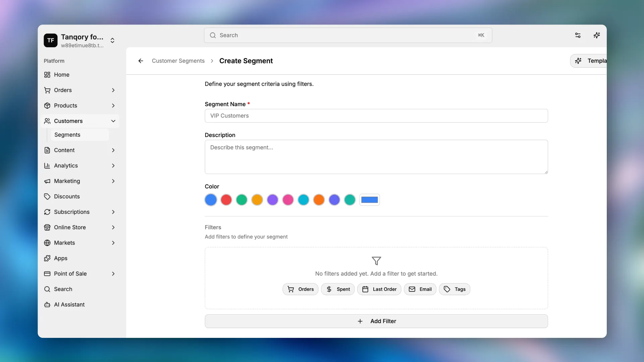Viewport: 644px width, 362px height.
Task: Select Segments under Customers
Action: coord(79,135)
